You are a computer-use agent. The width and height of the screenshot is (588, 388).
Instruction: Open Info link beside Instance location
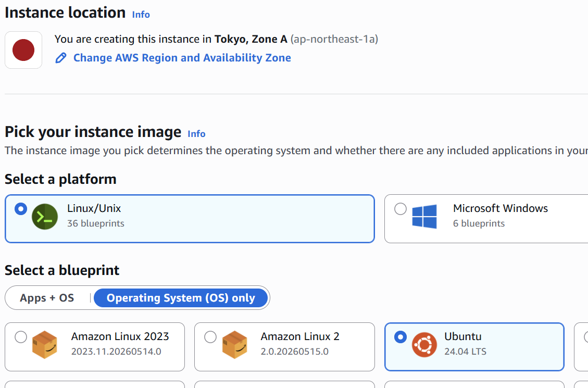pos(141,14)
